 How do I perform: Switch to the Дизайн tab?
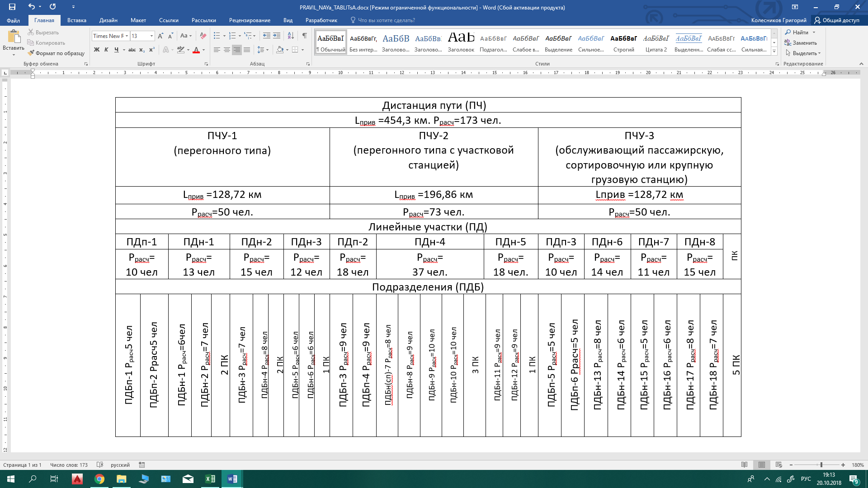click(108, 20)
